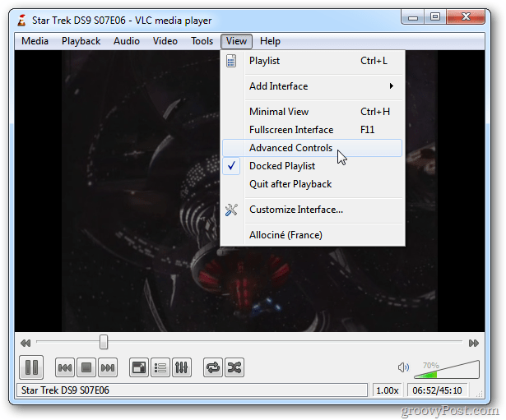This screenshot has height=420, width=506.
Task: Open the Tools menu
Action: (x=202, y=41)
